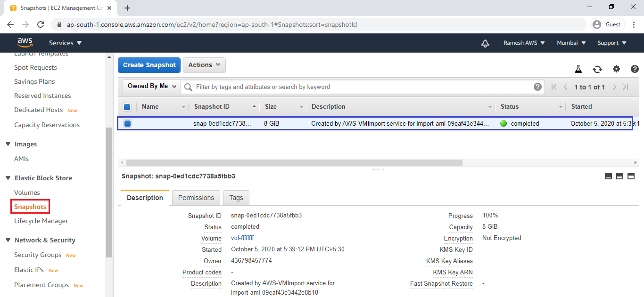Collapse the Images section
The height and width of the screenshot is (297, 644).
[8, 144]
